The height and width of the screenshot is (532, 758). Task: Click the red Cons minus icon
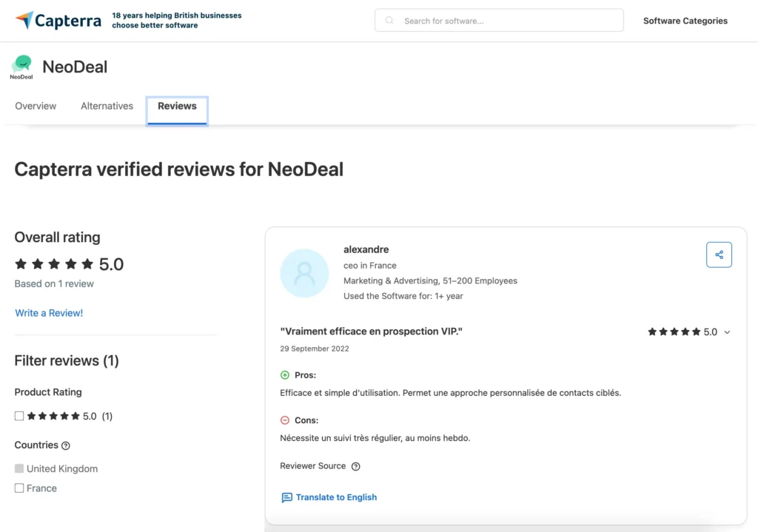285,420
